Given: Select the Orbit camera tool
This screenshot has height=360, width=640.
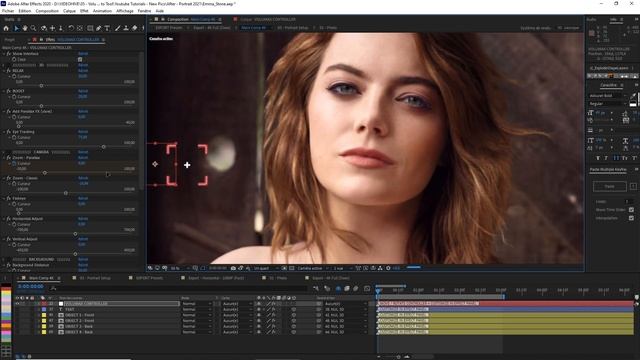Looking at the screenshot, I should (44, 28).
